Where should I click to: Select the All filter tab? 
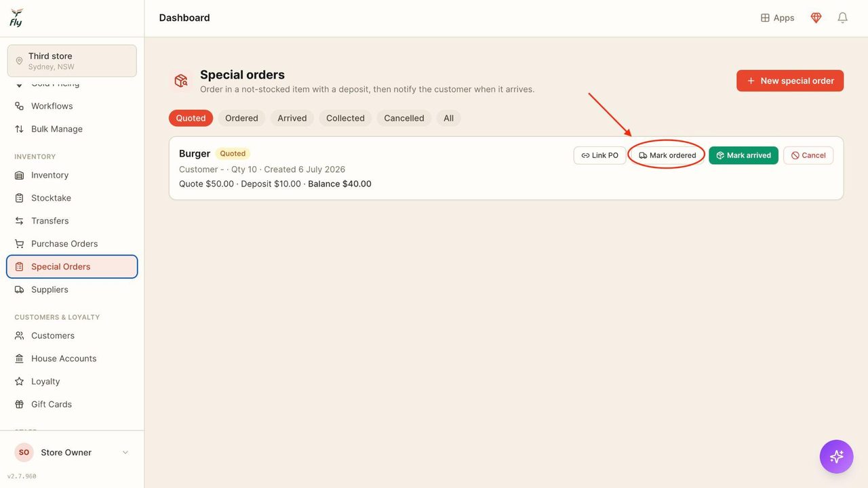448,118
